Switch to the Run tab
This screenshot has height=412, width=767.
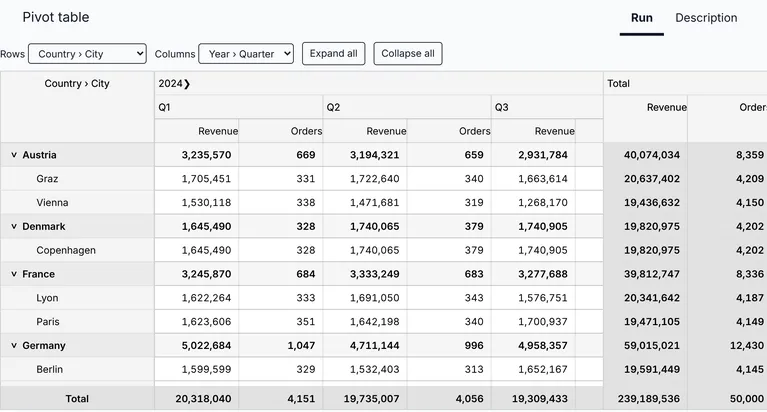(642, 18)
